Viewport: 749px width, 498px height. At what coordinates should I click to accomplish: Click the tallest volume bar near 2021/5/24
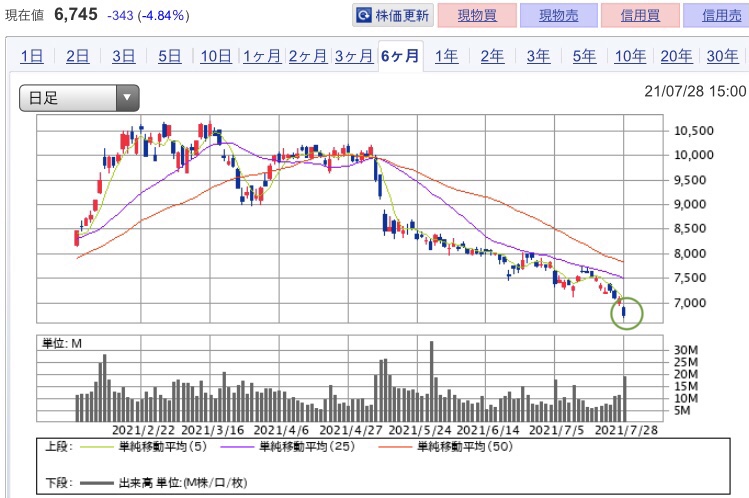(431, 381)
